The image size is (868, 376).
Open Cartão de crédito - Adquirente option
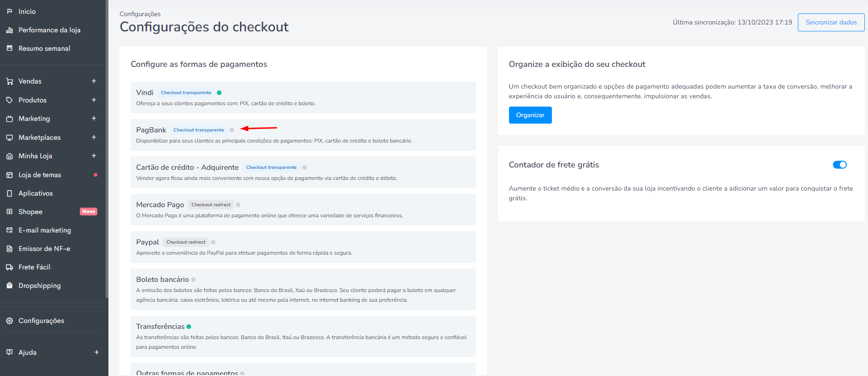[x=303, y=172]
